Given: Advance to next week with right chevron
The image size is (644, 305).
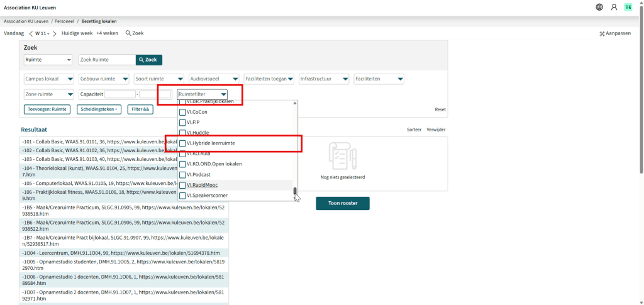Looking at the screenshot, I should tap(55, 33).
